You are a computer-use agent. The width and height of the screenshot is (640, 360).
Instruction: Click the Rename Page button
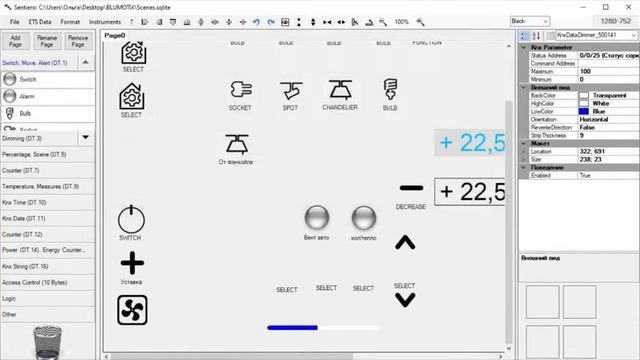(x=47, y=41)
